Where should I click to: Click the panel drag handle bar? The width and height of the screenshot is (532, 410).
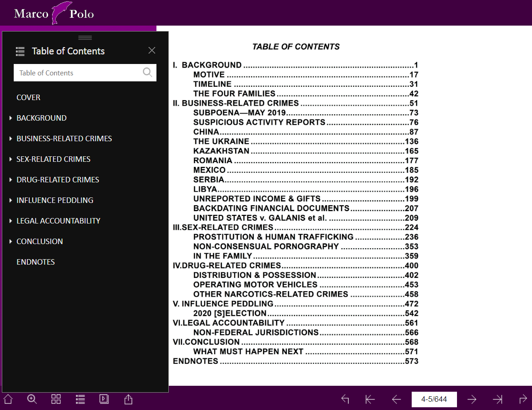click(x=85, y=37)
